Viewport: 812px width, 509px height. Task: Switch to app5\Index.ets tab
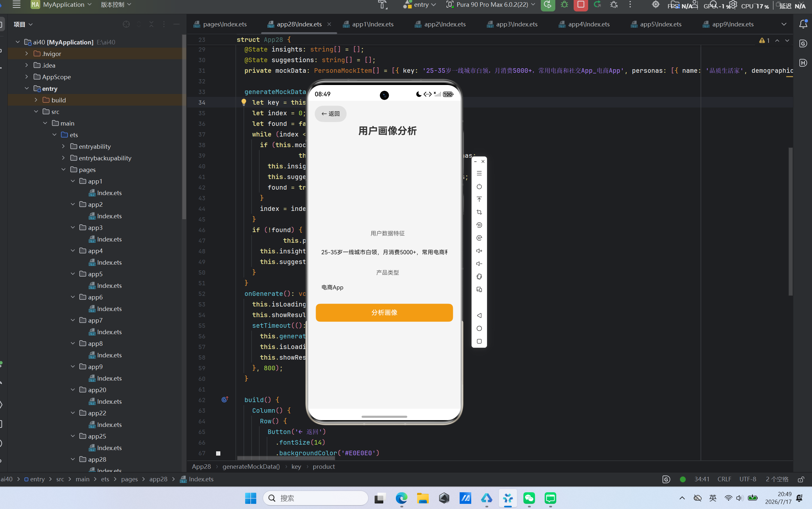tap(656, 24)
